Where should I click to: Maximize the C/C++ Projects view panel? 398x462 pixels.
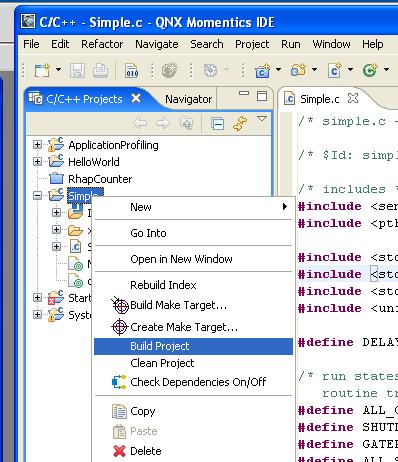pyautogui.click(x=262, y=96)
